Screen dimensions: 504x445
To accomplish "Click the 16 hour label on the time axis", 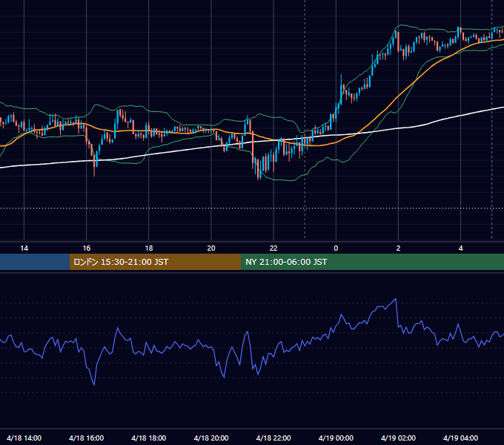I will 87,248.
